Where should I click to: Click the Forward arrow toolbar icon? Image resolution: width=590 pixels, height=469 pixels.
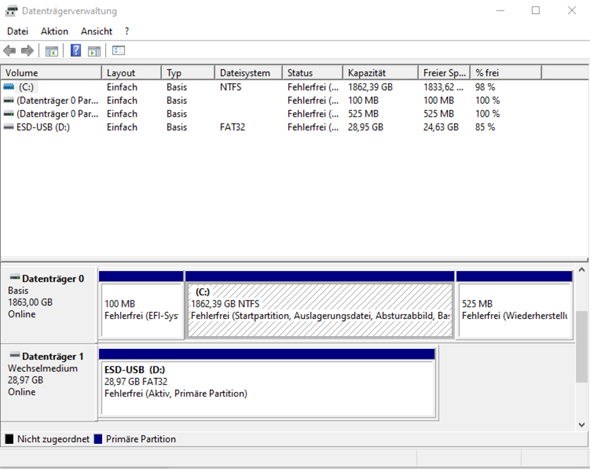pos(27,50)
